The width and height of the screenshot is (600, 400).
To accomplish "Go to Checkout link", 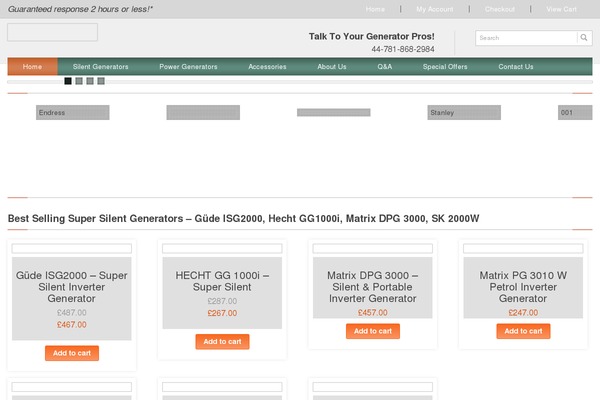I will [500, 9].
